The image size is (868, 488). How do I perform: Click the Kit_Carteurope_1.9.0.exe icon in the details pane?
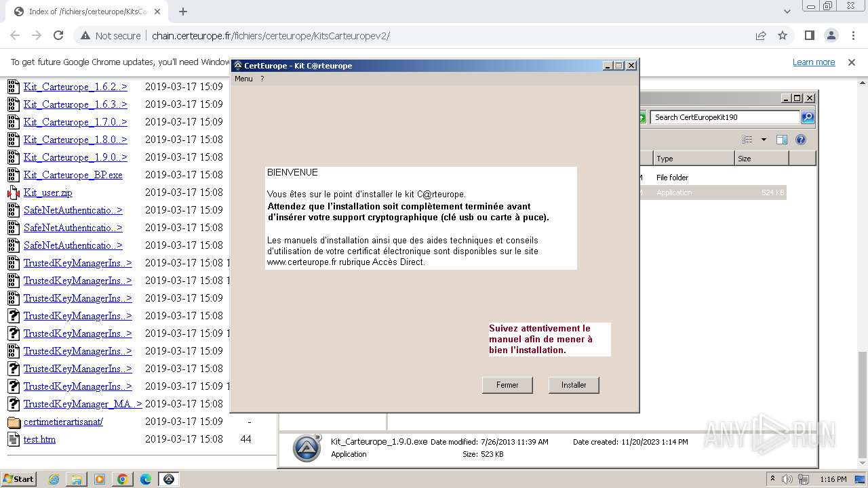tap(307, 448)
